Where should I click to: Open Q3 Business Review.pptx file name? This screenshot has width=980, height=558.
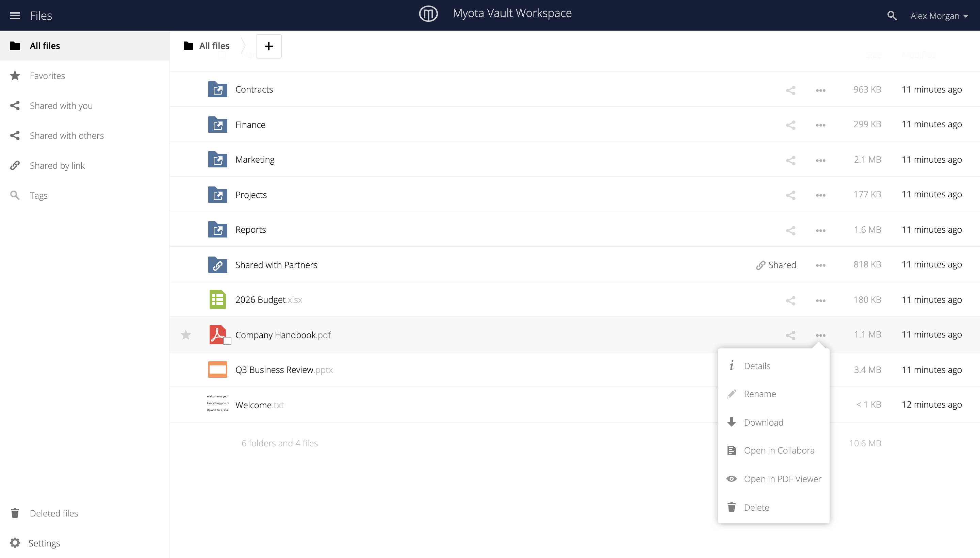click(284, 370)
